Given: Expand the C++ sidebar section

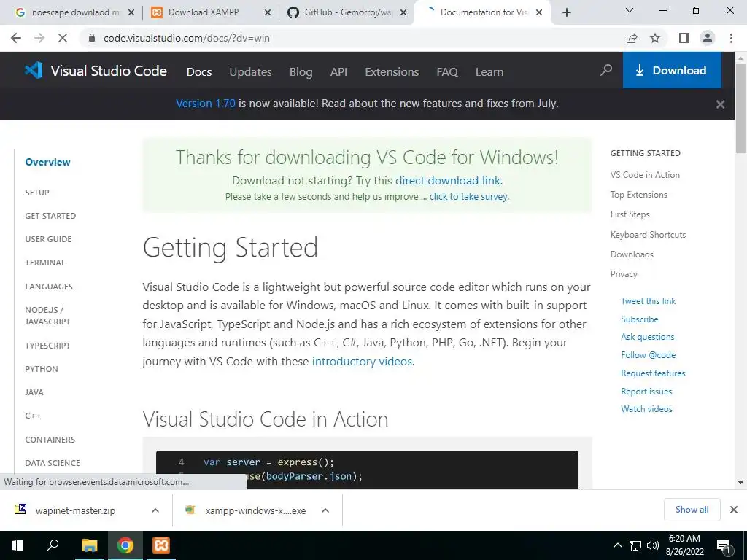Looking at the screenshot, I should pyautogui.click(x=33, y=416).
